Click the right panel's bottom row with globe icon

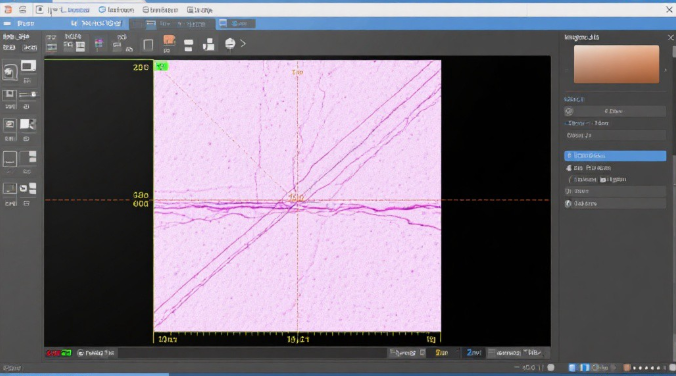(615, 204)
